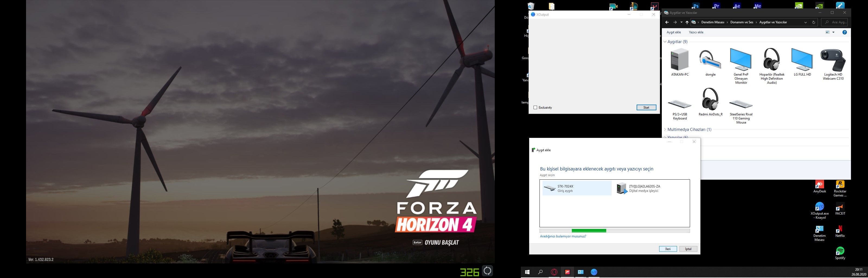Select the LG FULL HD monitor

coord(802,62)
